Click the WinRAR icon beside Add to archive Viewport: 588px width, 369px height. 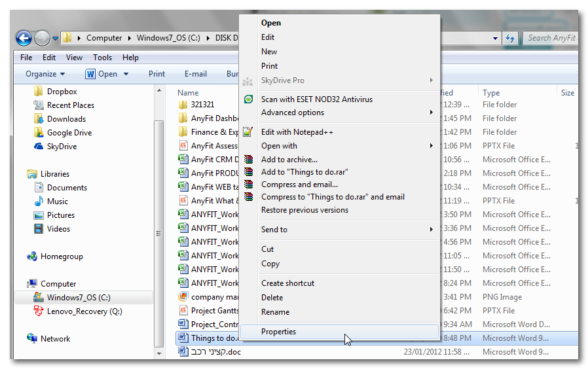(248, 160)
